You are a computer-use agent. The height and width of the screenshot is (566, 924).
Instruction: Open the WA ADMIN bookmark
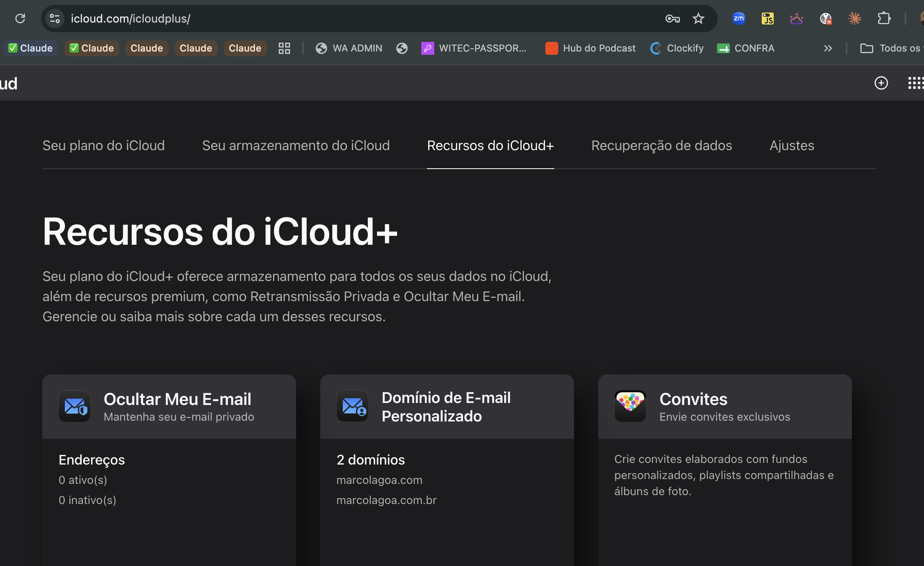coord(349,48)
